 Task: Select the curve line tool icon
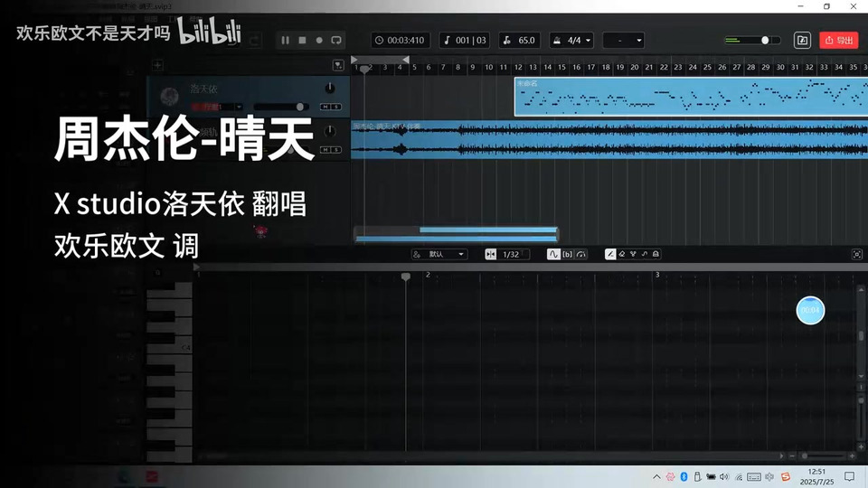point(645,254)
